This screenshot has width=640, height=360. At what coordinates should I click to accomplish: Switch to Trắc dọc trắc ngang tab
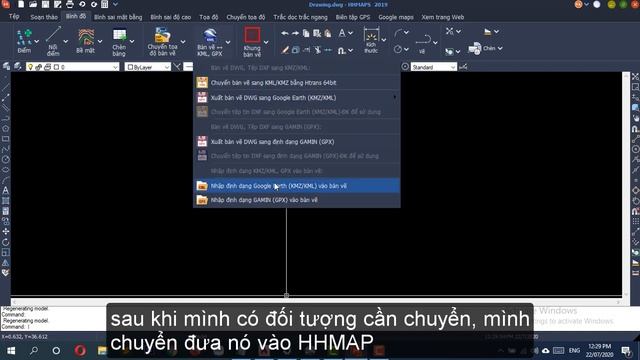(x=300, y=17)
